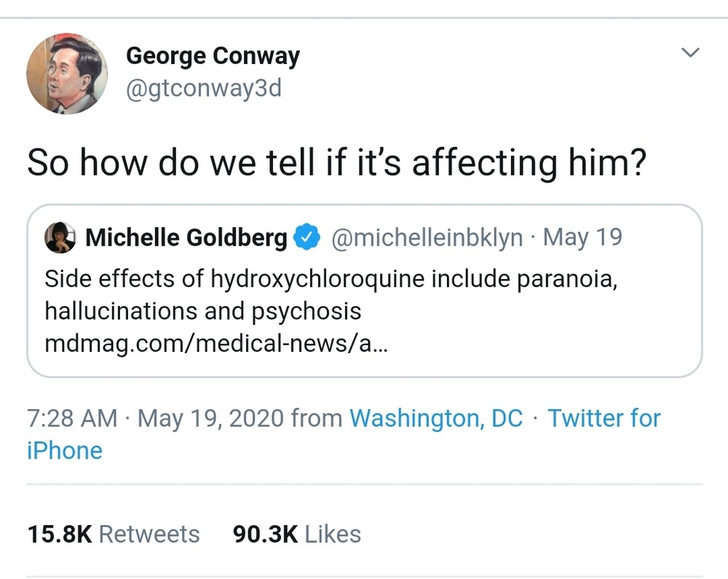Click the 'hallucinations and psychosis' line
Screen dimensions: 728x579
click(203, 311)
